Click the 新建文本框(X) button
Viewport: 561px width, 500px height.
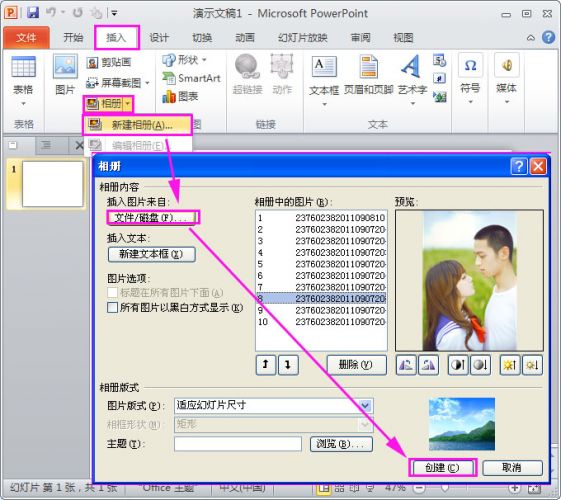point(151,254)
